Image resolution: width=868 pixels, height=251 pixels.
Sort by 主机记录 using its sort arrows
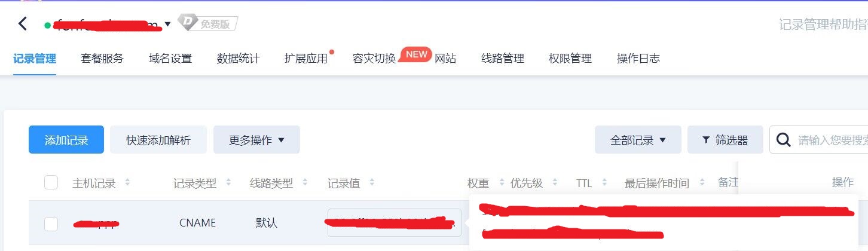coord(127,183)
